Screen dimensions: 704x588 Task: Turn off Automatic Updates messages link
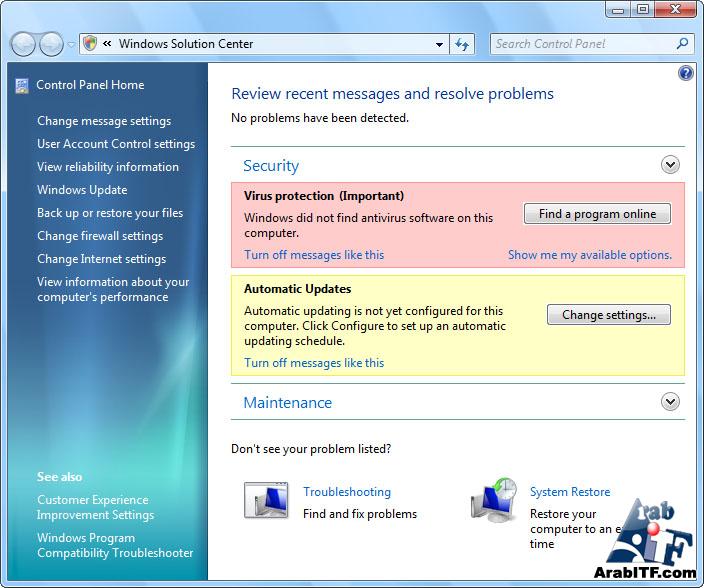[x=314, y=363]
